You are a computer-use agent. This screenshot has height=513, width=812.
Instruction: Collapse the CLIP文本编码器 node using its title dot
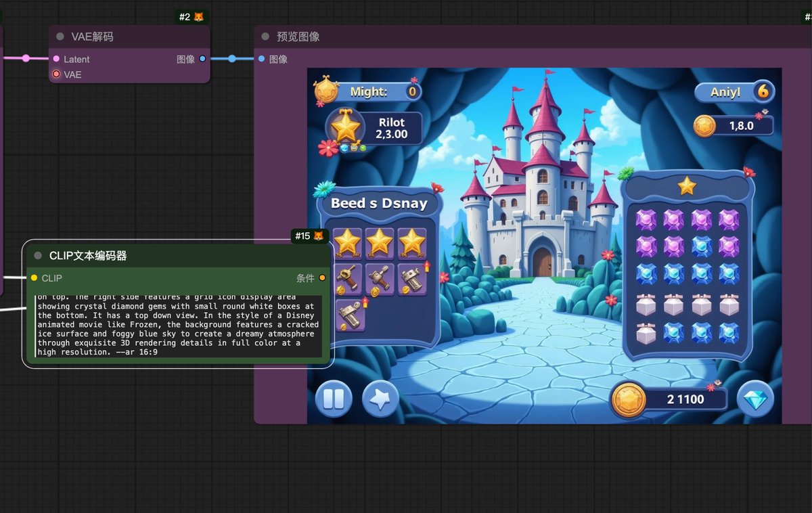coord(38,255)
